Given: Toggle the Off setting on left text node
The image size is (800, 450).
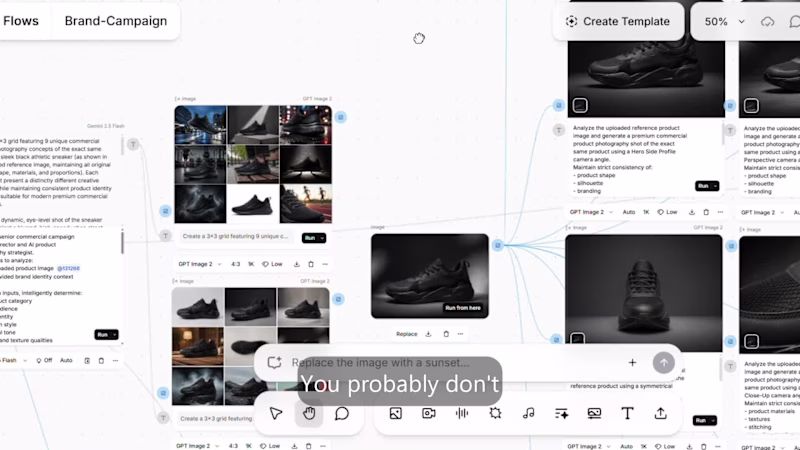Looking at the screenshot, I should [x=44, y=360].
